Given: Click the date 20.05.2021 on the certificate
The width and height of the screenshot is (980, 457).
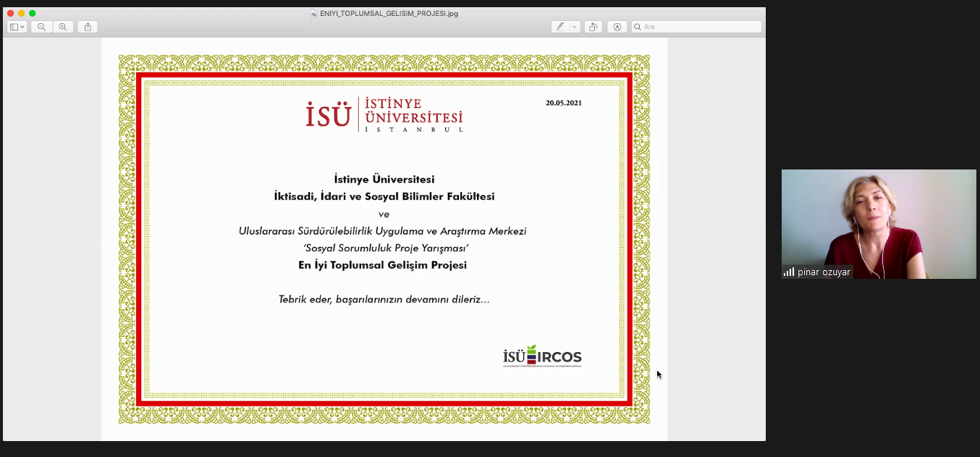Looking at the screenshot, I should 563,103.
